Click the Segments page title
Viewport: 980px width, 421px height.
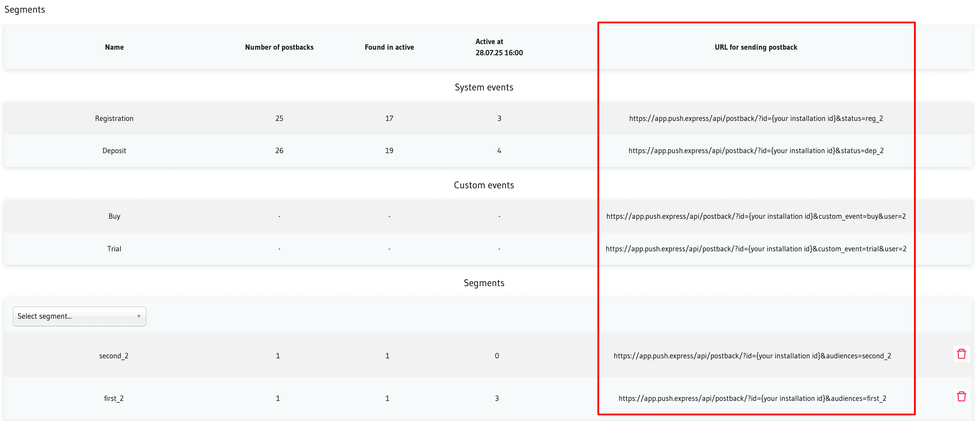25,9
